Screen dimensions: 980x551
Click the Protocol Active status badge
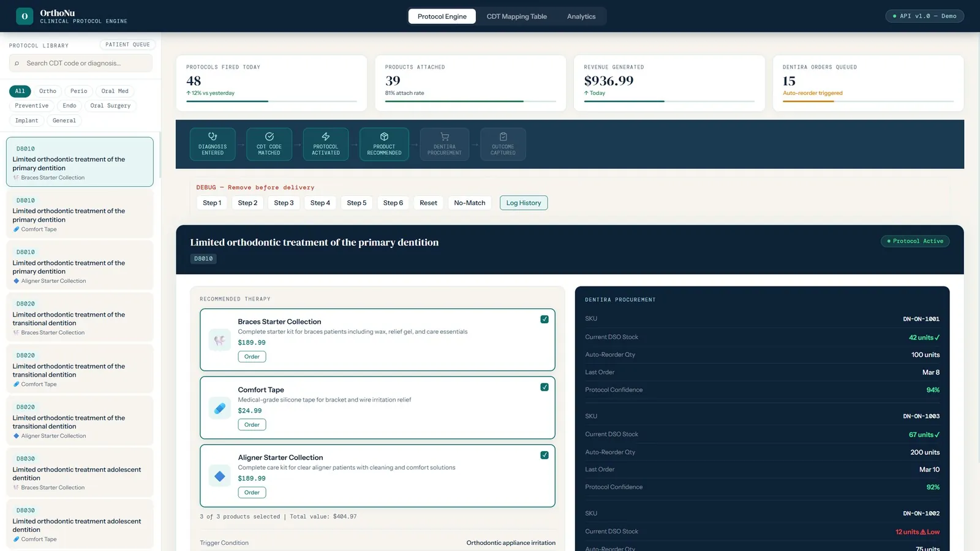click(x=915, y=241)
